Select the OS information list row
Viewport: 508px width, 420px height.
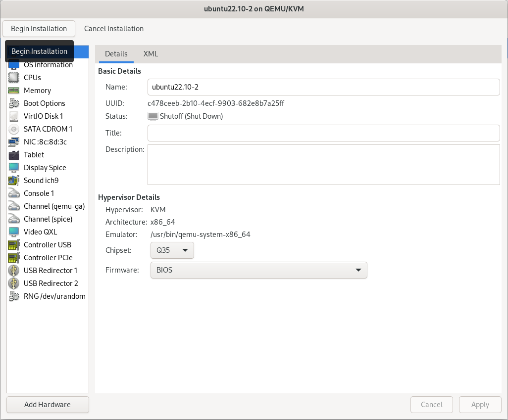pyautogui.click(x=48, y=65)
